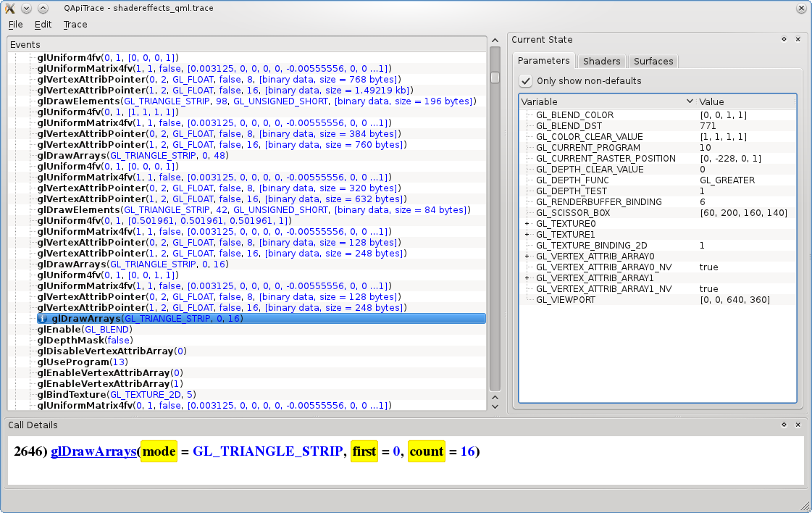Click the Variable column sort arrow
The image size is (812, 513).
(690, 101)
